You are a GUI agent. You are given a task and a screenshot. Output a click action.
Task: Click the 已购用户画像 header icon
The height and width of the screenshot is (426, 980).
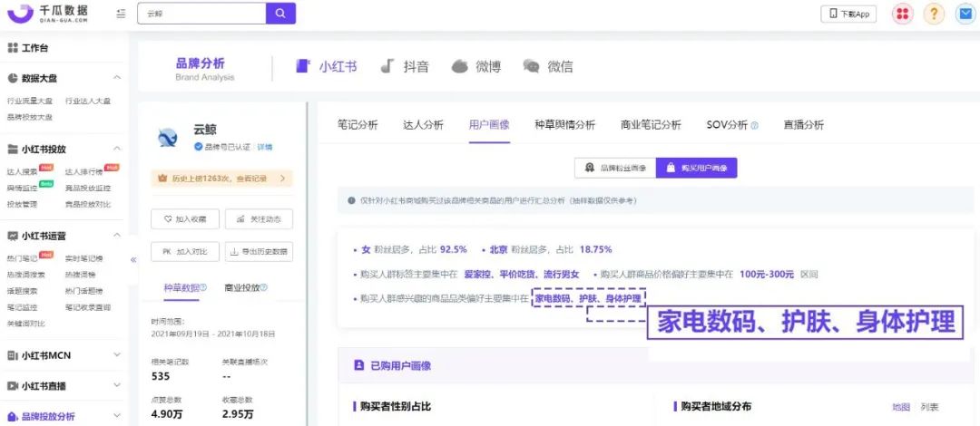point(358,365)
